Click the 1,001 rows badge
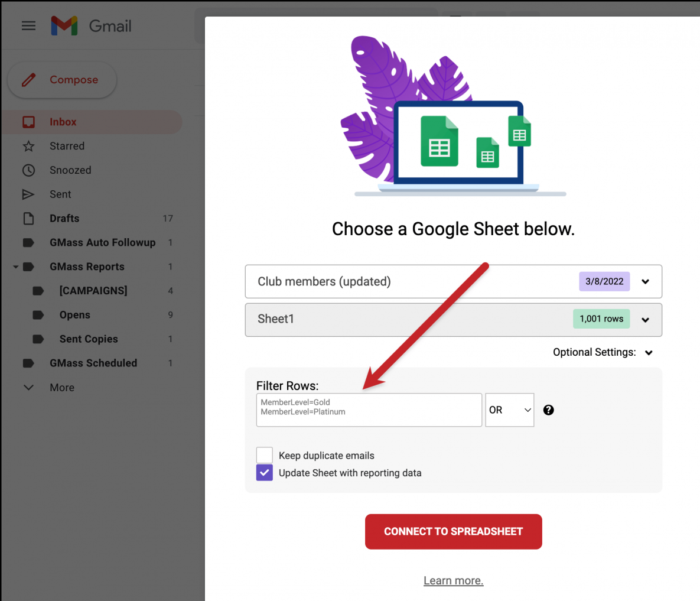Image resolution: width=700 pixels, height=601 pixels. [601, 319]
